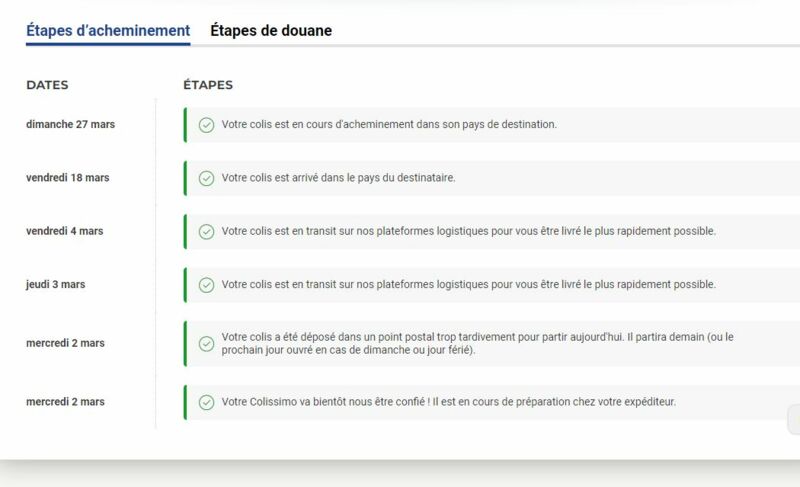This screenshot has height=487, width=800.
Task: Click the checkmark icon for dimanche 27 mars step
Action: [x=206, y=125]
